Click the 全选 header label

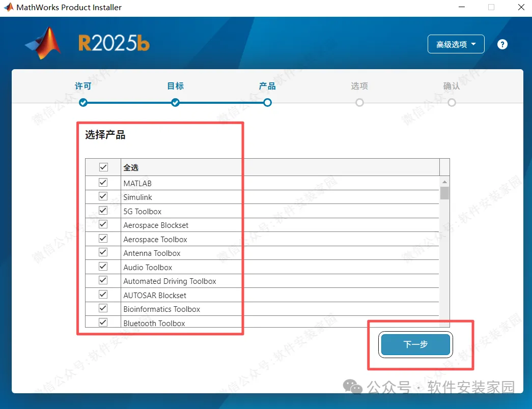(131, 167)
